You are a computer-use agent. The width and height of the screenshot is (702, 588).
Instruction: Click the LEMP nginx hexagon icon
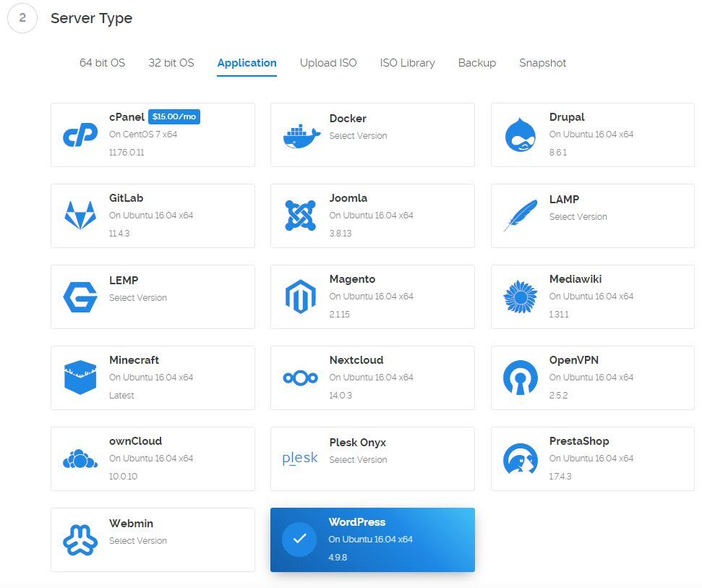(80, 297)
